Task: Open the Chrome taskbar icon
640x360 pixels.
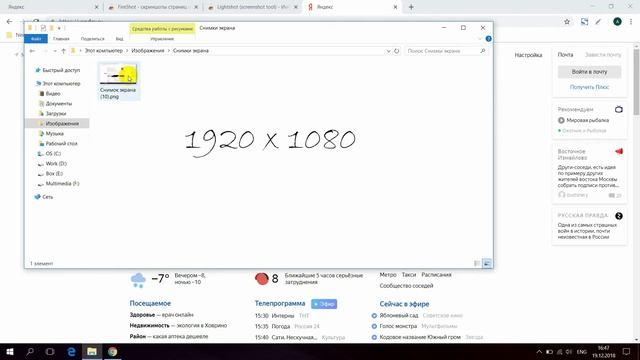Action: 113,351
